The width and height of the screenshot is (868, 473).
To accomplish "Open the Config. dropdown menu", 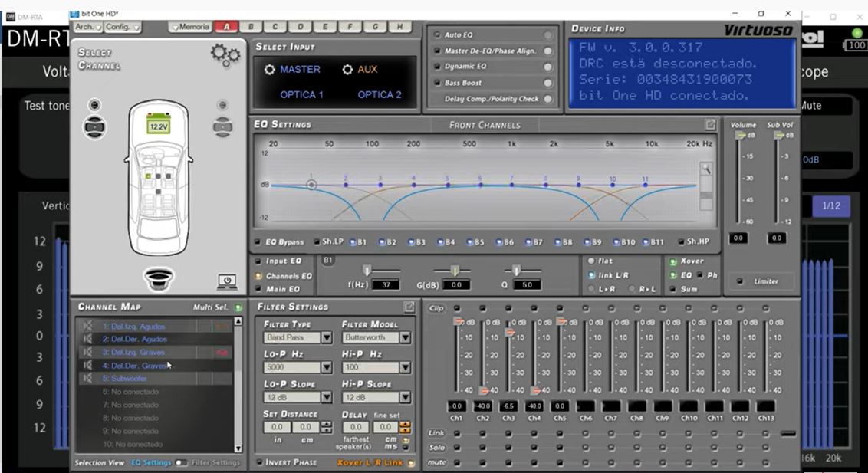I will (x=123, y=27).
